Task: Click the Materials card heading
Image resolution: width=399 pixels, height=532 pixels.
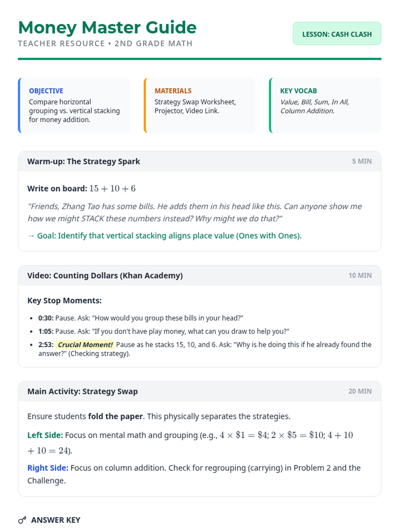Action: 173,91
